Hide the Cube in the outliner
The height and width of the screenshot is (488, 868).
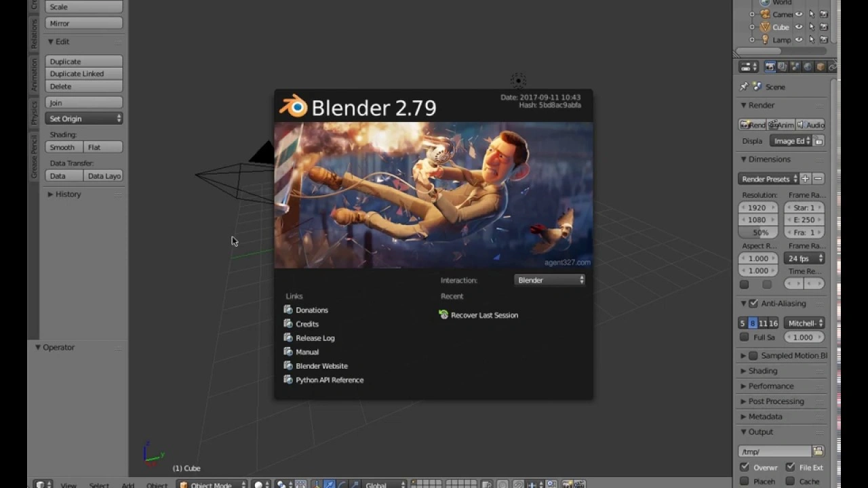(799, 27)
